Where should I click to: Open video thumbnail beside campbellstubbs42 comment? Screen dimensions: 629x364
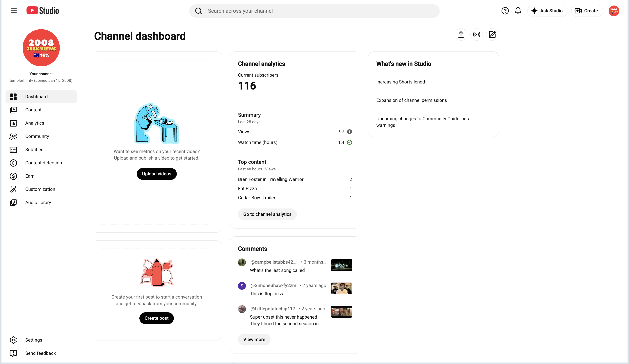(x=342, y=265)
